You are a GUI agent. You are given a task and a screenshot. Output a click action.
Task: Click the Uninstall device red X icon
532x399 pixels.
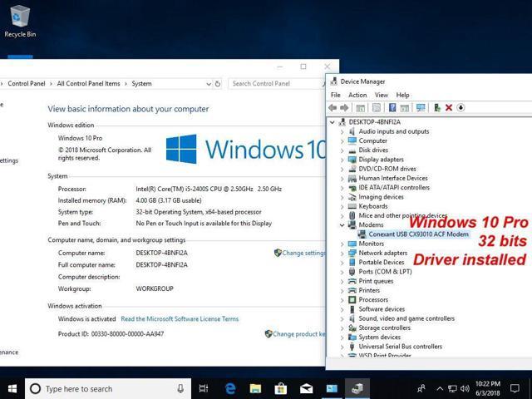point(449,108)
